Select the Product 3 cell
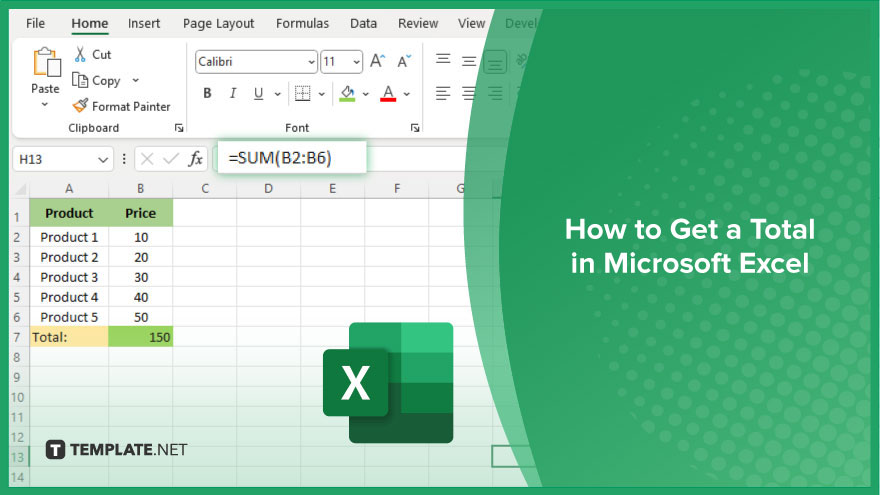The height and width of the screenshot is (495, 880). pyautogui.click(x=69, y=277)
